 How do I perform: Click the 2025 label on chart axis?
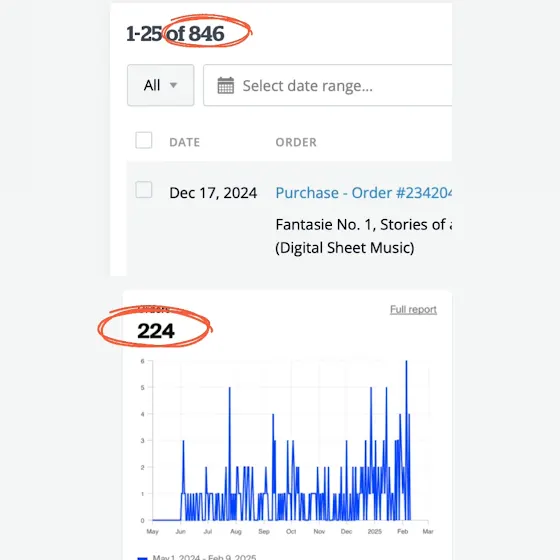pyautogui.click(x=375, y=531)
